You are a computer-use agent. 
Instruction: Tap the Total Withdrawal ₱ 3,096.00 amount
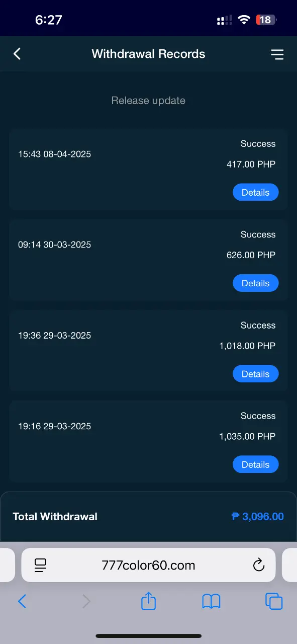point(258,517)
